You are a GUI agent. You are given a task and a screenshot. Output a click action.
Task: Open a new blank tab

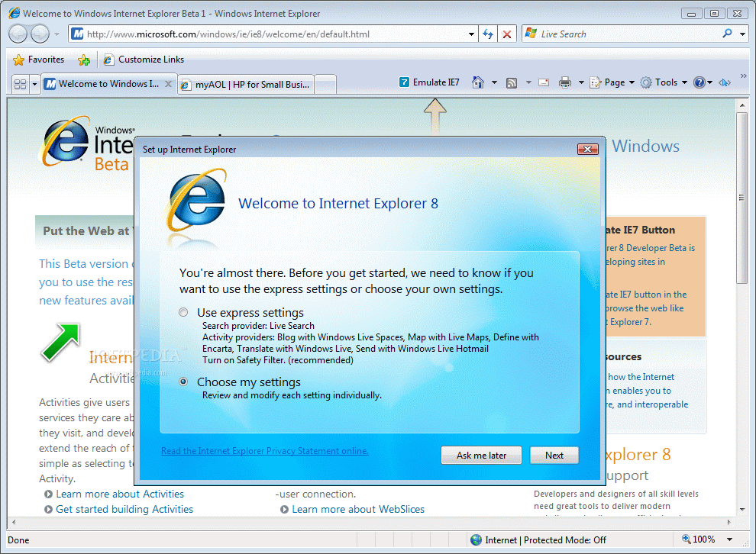pos(325,85)
